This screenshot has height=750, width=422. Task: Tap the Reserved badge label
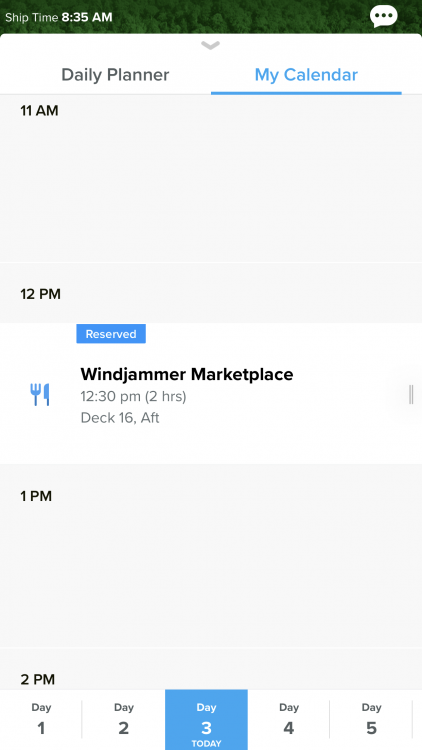pos(111,334)
